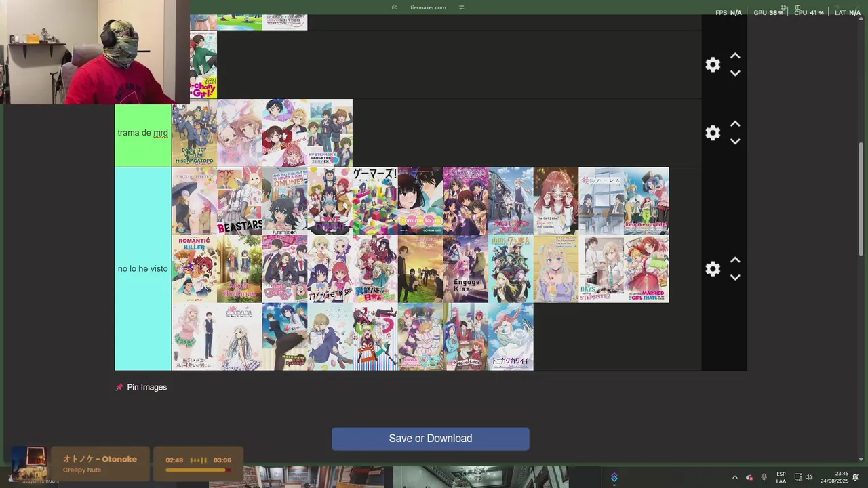Select 'The Girl I Like Forgot Her Glasses' poster
The image size is (868, 488).
point(556,201)
